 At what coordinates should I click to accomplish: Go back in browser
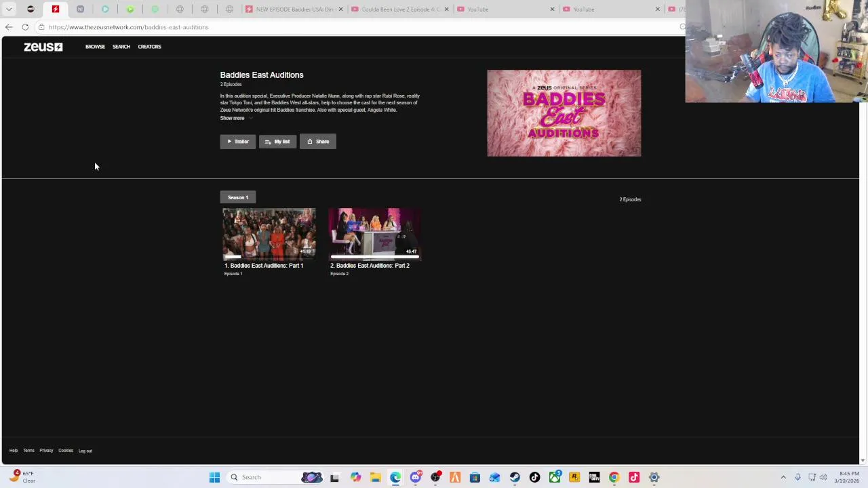coord(9,27)
